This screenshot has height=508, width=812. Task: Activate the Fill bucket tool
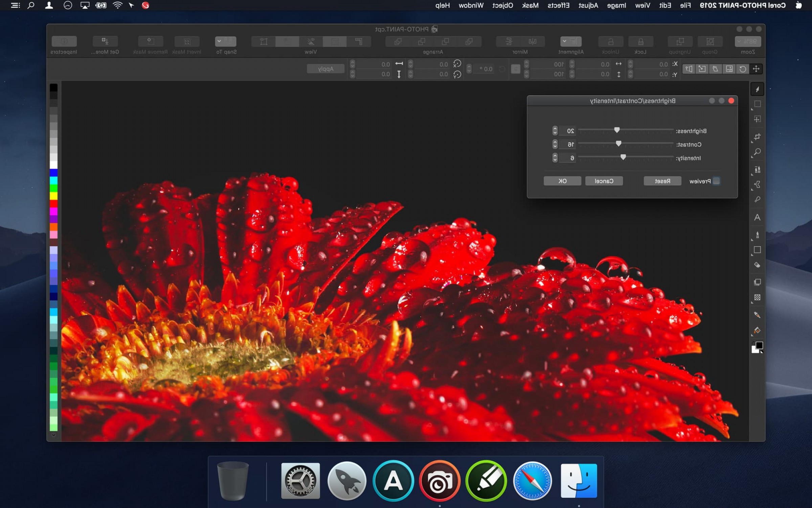point(757,330)
